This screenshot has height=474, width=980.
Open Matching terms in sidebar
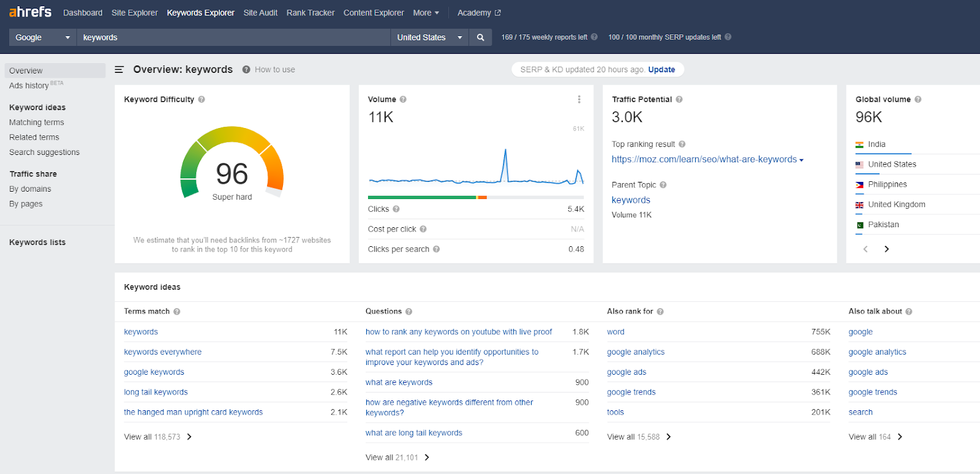[37, 122]
